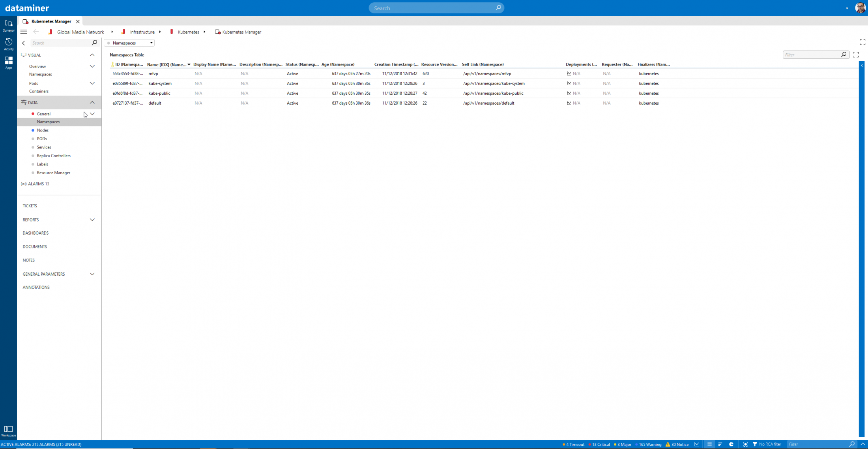Select Nodes data page

43,130
